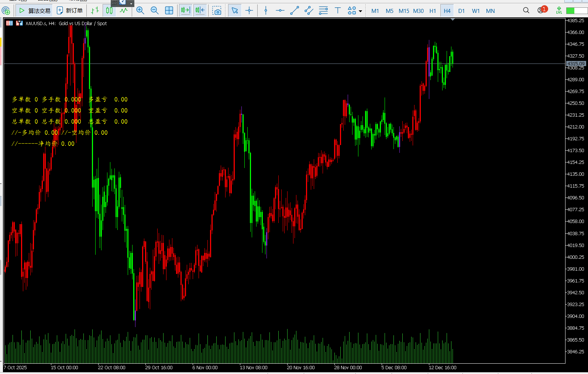
Task: Click the floating toolbar dropdown arrow
Action: [x=131, y=3]
